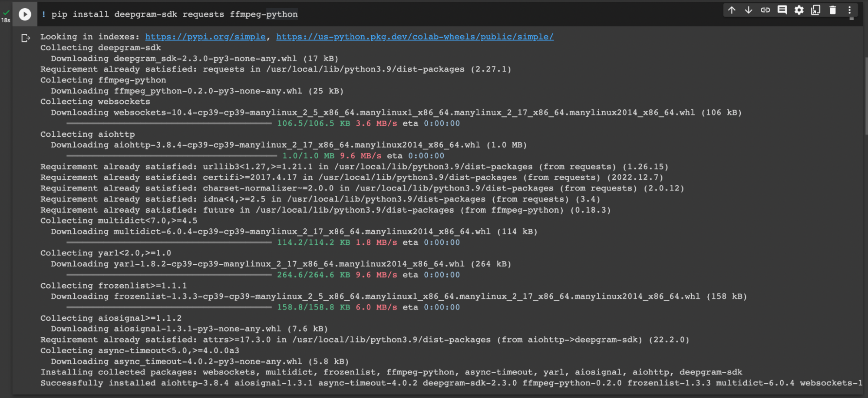
Task: Click the "Collecting websockets" output line
Action: (95, 102)
